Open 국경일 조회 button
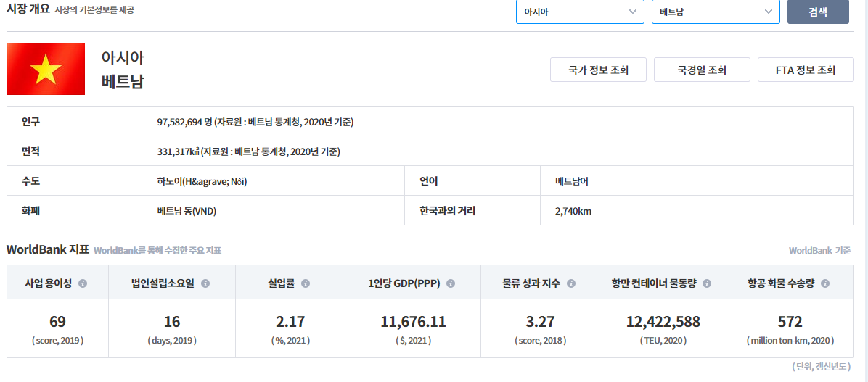 click(702, 70)
